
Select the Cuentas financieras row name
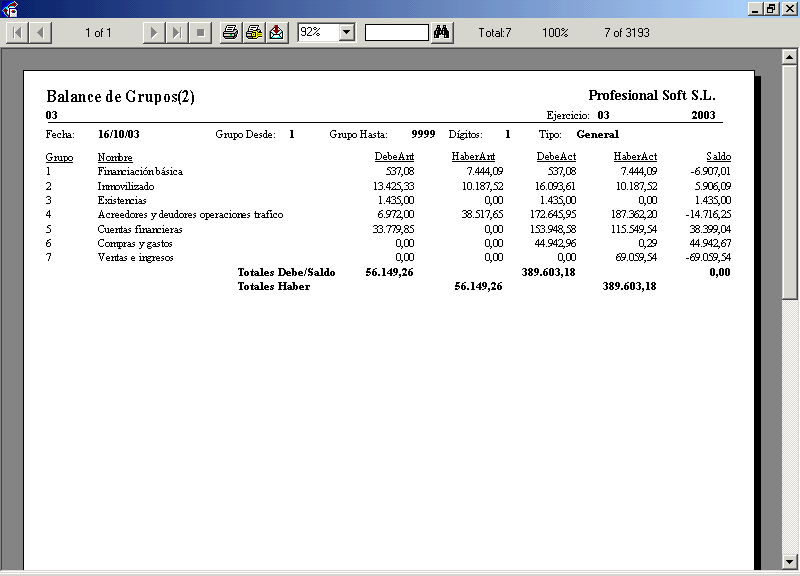pos(139,229)
